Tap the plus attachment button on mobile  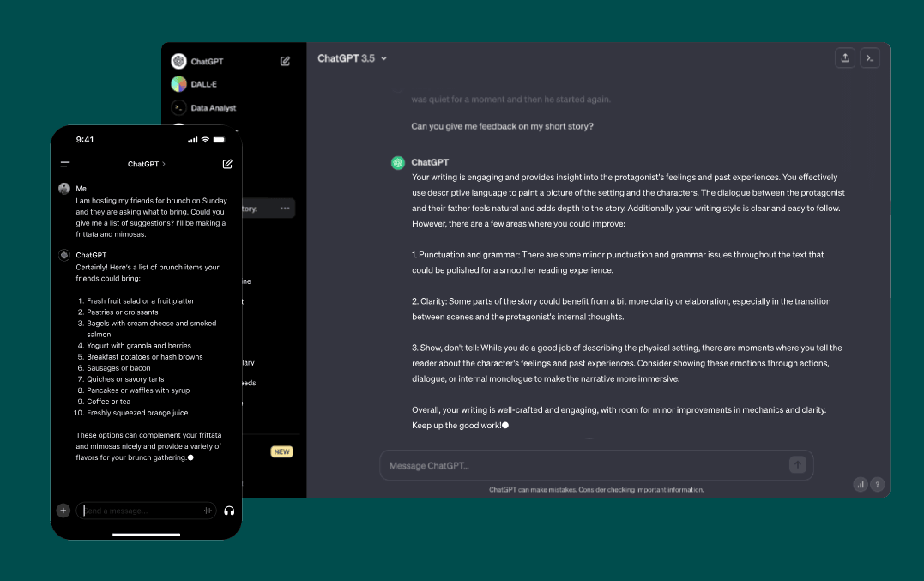pyautogui.click(x=63, y=511)
